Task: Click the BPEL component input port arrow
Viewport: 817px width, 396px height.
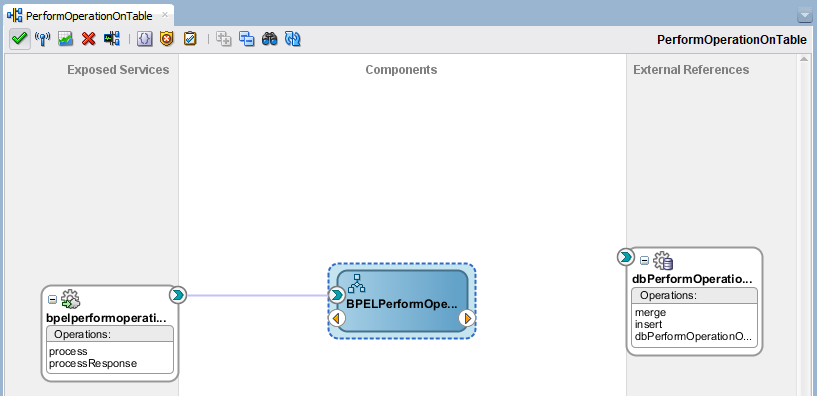Action: (x=337, y=295)
